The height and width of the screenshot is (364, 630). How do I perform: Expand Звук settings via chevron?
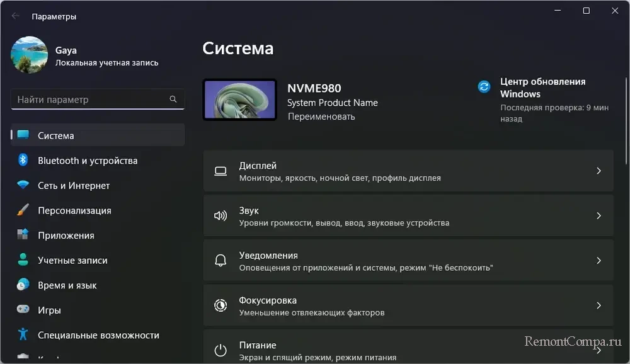(598, 215)
